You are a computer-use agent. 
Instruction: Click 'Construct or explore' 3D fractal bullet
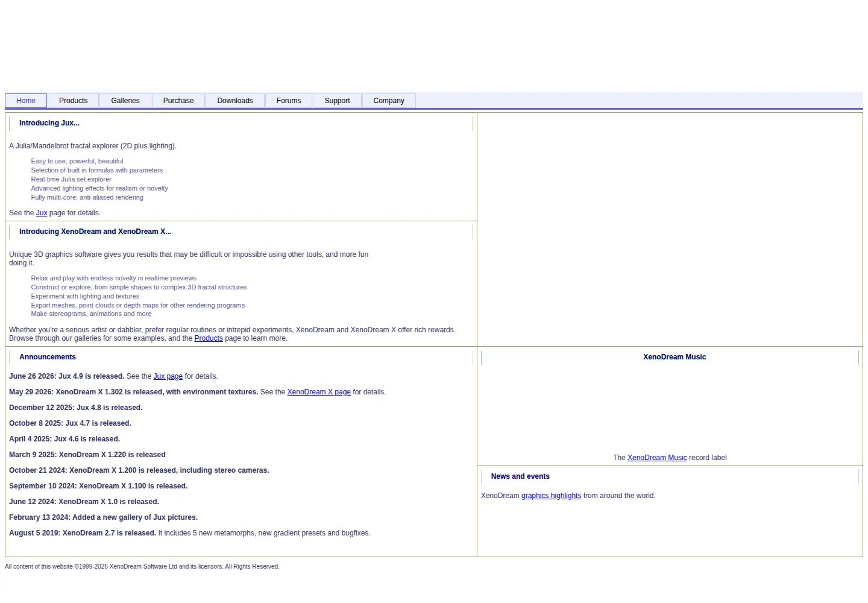tap(139, 287)
